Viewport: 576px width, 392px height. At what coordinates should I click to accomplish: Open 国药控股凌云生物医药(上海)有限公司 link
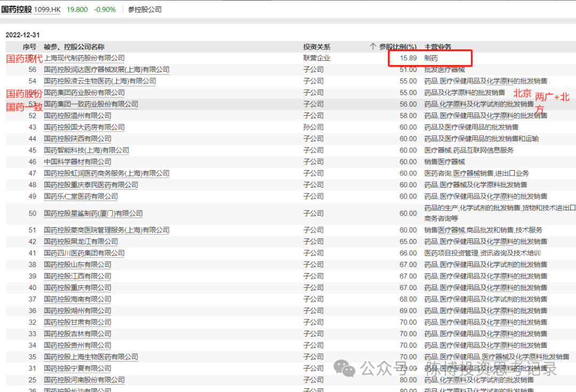[100, 81]
